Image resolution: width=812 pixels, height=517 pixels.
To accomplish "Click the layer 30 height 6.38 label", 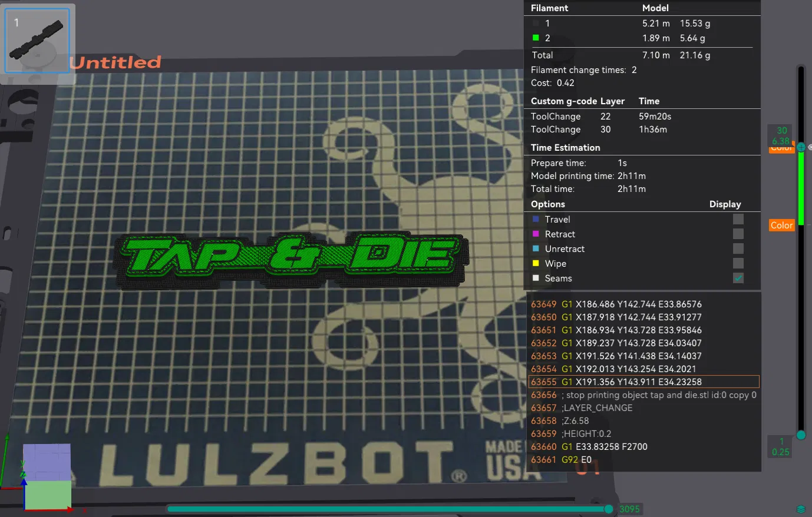I will pos(781,135).
